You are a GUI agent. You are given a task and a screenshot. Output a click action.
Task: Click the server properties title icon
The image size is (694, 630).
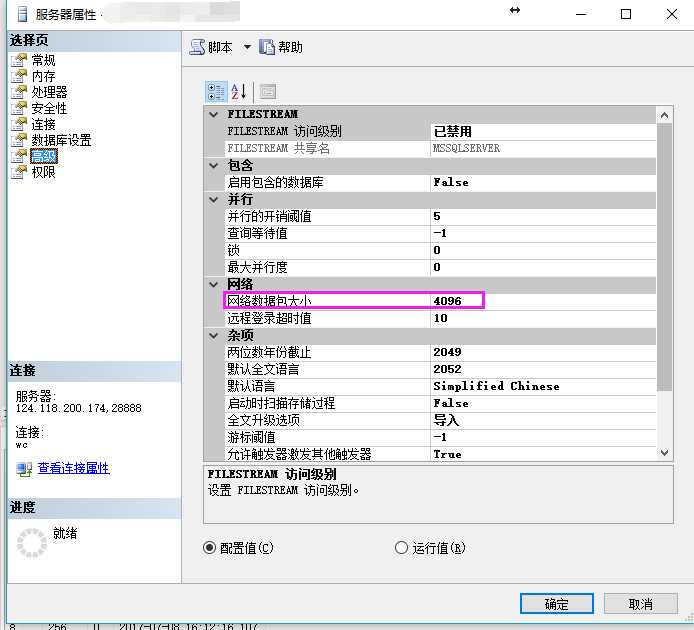pos(22,14)
